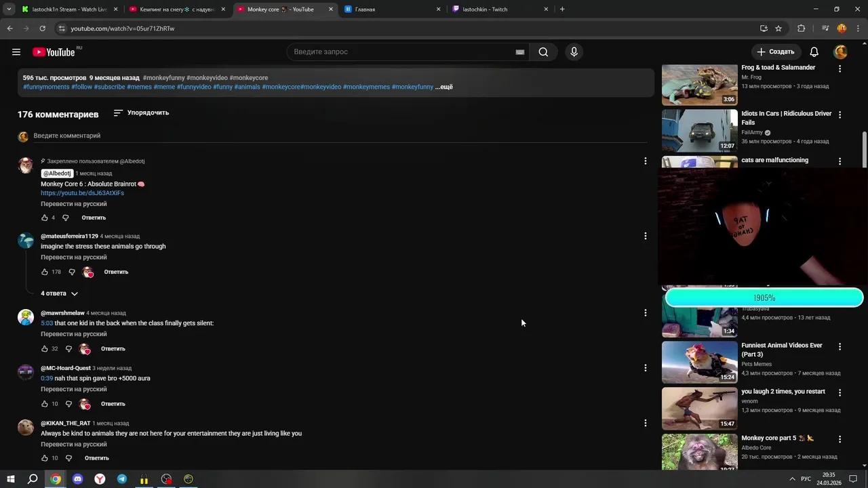Expand description with ...ещё
Screen dimensions: 868x488
[443, 87]
